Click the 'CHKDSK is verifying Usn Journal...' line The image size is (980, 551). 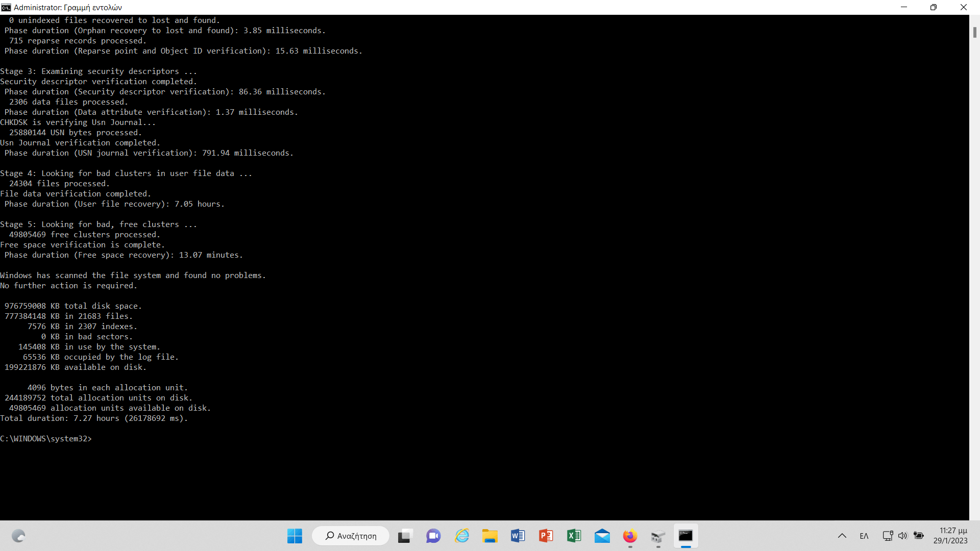click(78, 122)
